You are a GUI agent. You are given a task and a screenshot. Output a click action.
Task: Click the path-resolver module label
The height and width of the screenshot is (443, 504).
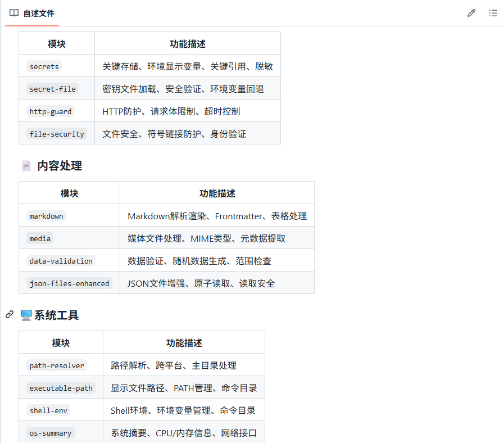[x=57, y=365]
